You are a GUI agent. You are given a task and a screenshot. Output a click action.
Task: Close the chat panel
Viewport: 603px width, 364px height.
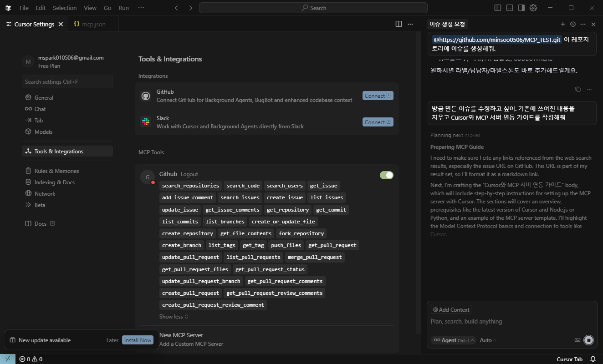[x=593, y=24]
